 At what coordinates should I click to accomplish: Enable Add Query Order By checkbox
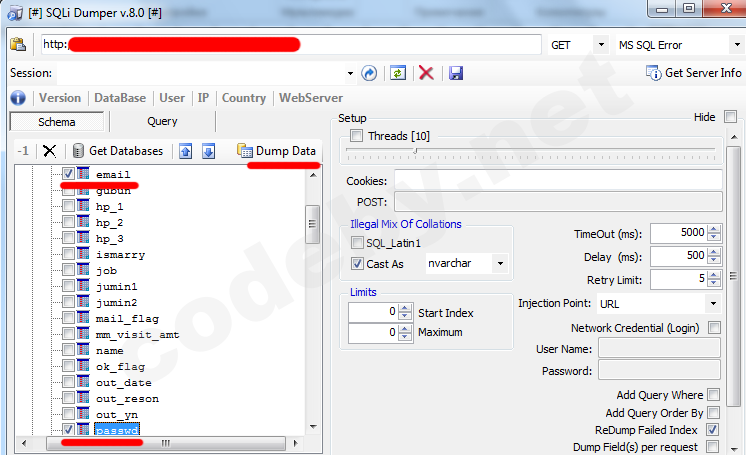pos(713,412)
